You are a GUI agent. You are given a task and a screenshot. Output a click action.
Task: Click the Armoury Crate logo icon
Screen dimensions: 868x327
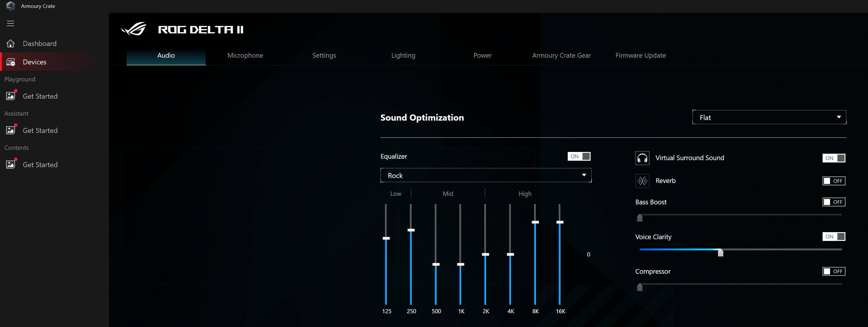(x=11, y=6)
